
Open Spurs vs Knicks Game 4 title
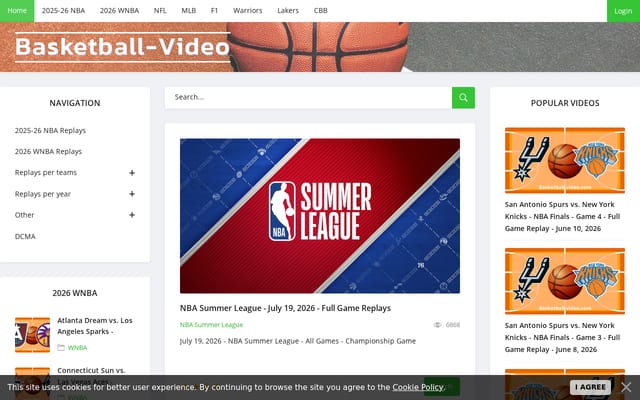(562, 216)
